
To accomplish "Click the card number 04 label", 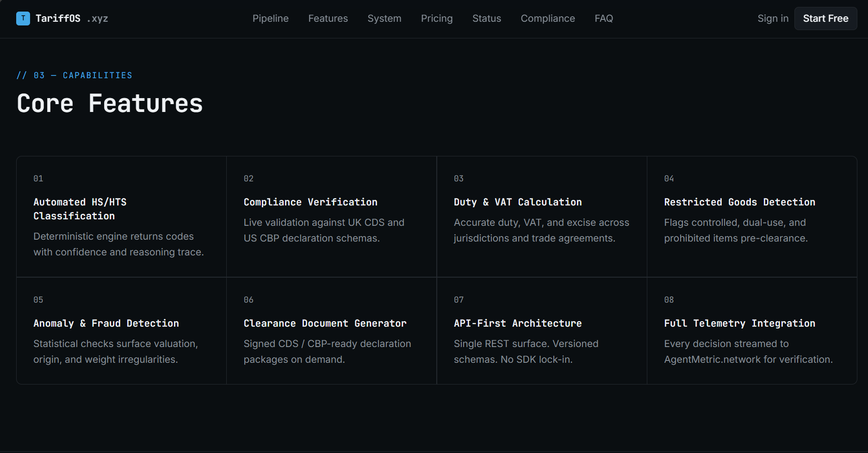I will 669,179.
